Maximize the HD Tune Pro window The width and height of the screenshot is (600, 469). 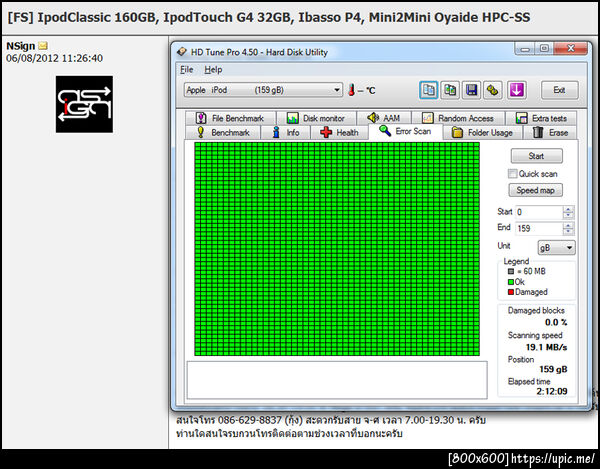pos(544,49)
